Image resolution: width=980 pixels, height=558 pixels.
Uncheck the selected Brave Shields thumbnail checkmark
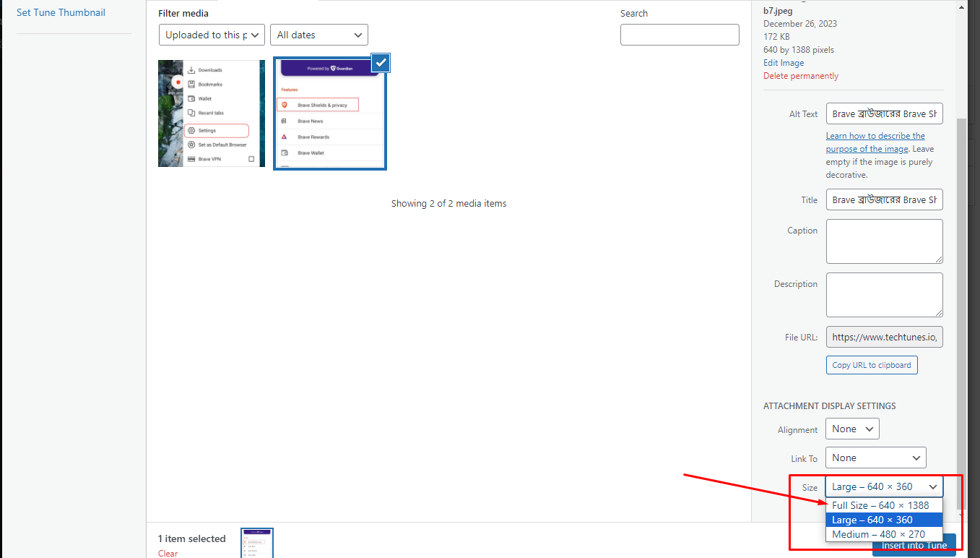tap(381, 63)
